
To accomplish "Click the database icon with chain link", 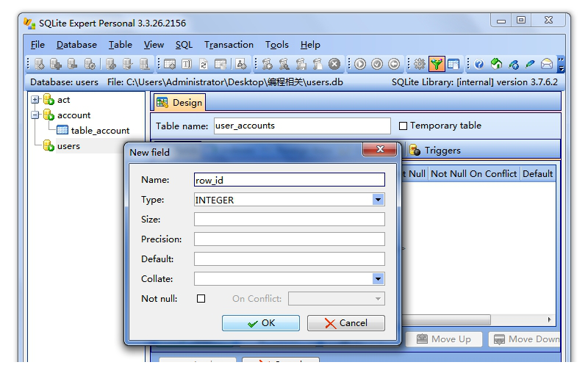I will tap(111, 65).
